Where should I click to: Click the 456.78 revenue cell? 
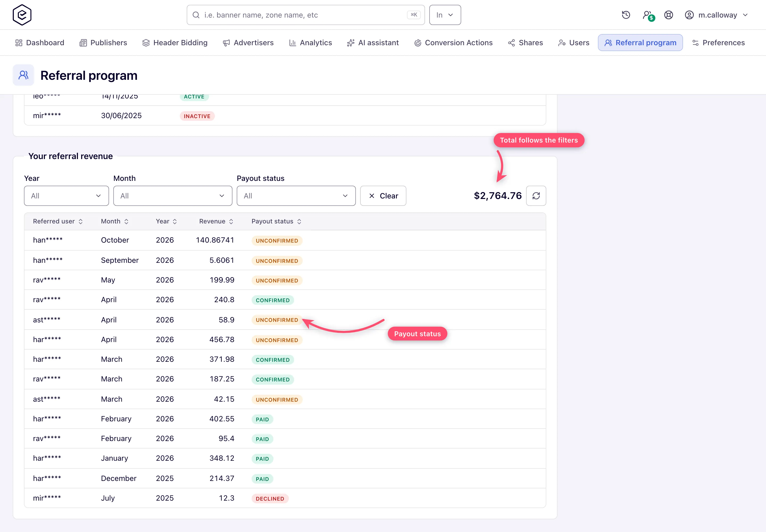(x=222, y=339)
